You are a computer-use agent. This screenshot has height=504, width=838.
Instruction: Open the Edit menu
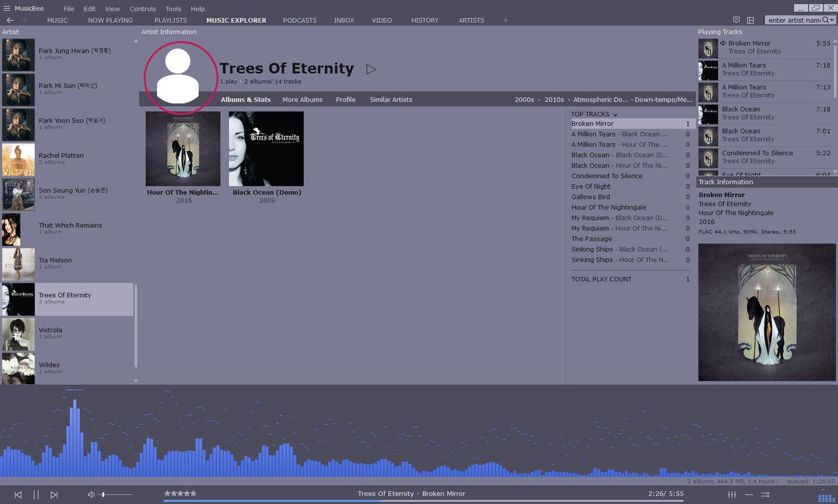(x=90, y=9)
